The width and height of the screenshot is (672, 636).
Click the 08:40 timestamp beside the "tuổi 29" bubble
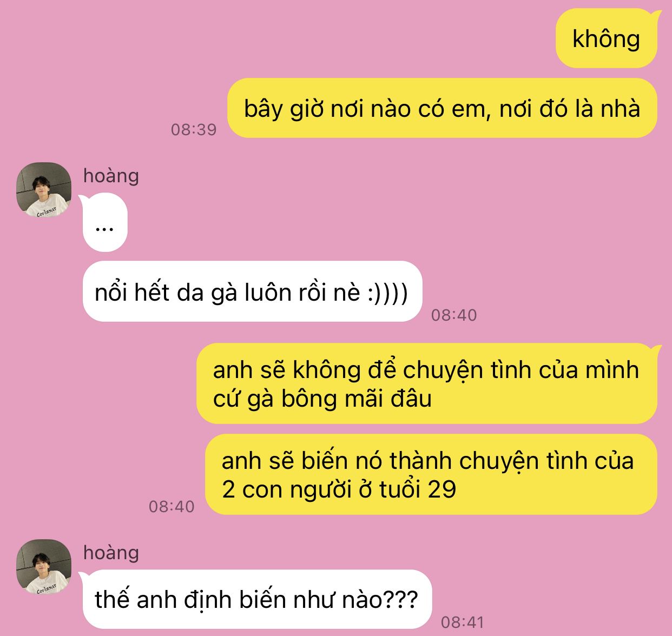coord(172,506)
